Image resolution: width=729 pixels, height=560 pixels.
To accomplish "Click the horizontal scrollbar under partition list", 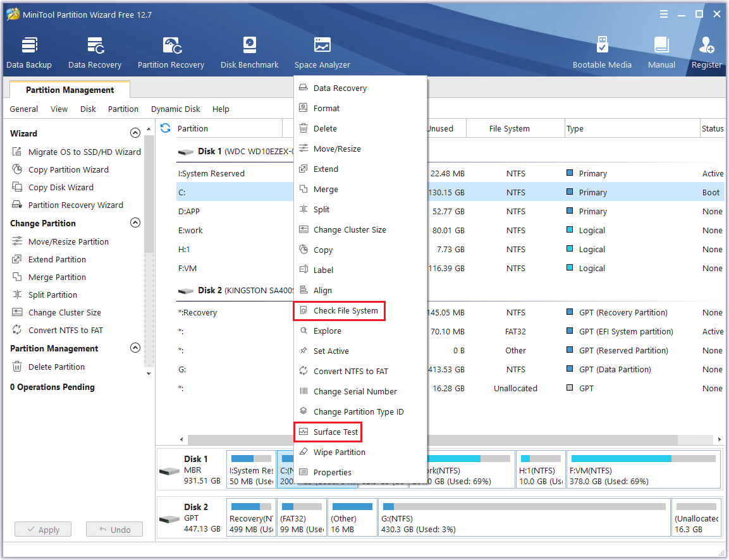I will [432, 439].
